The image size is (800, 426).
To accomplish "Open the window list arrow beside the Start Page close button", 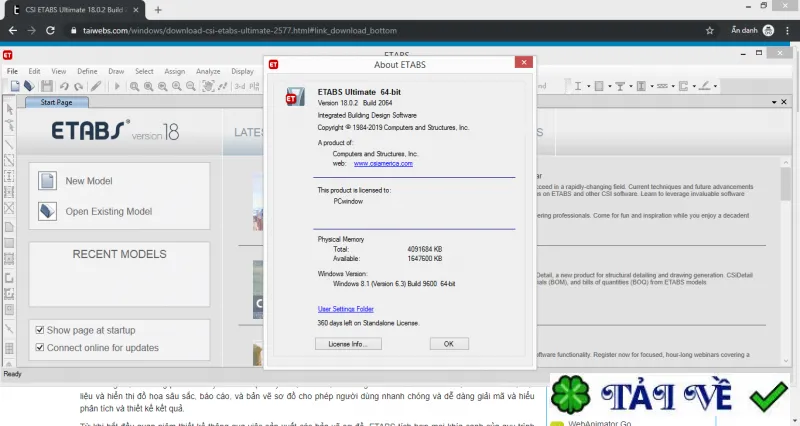I will coord(774,103).
